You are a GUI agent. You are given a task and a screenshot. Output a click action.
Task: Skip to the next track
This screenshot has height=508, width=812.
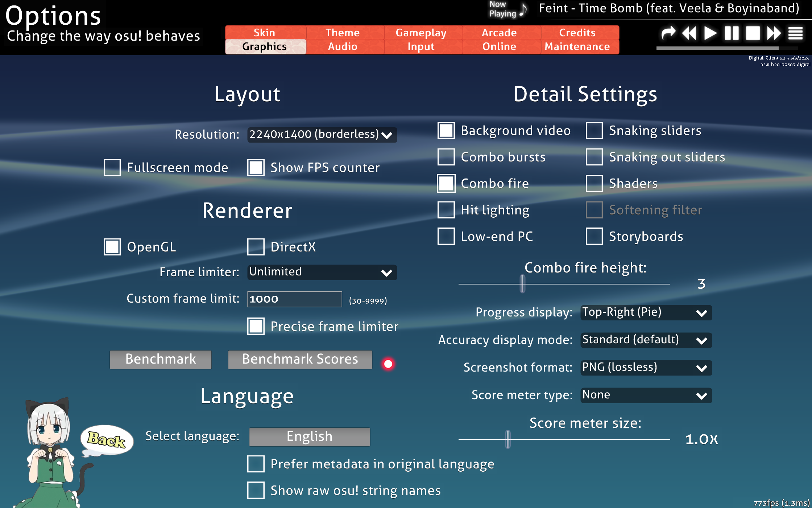(x=774, y=33)
